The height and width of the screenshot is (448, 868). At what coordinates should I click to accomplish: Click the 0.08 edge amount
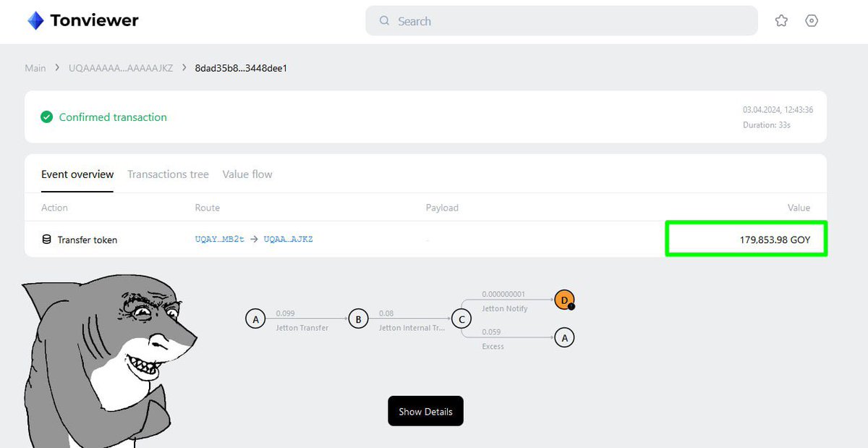click(386, 314)
